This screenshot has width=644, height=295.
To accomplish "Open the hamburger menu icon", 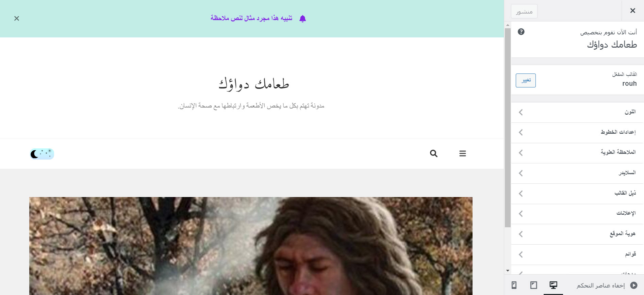I will coord(462,153).
